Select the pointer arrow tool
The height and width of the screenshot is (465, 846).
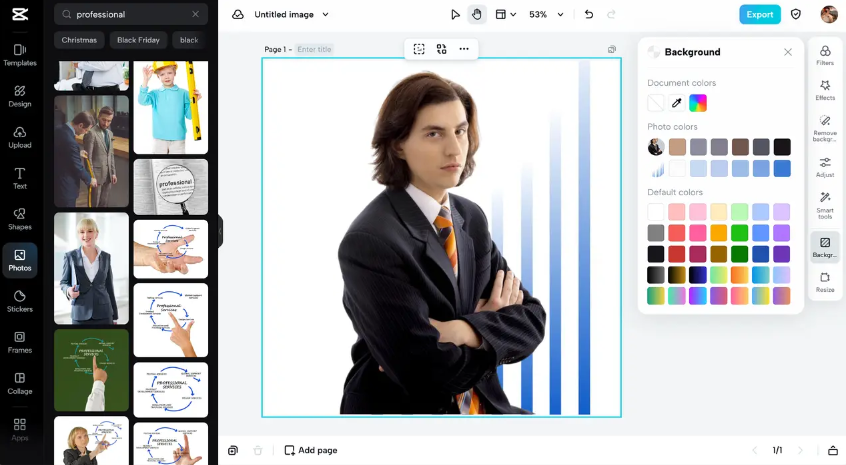click(455, 15)
